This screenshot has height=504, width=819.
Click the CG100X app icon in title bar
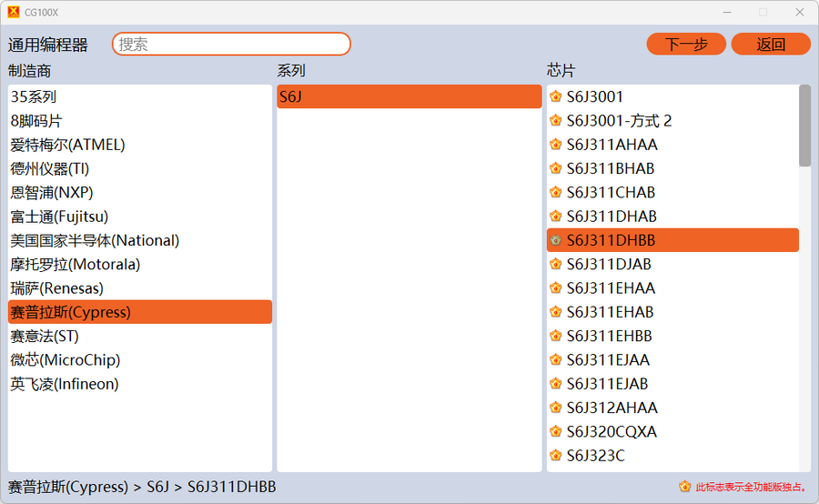click(13, 12)
